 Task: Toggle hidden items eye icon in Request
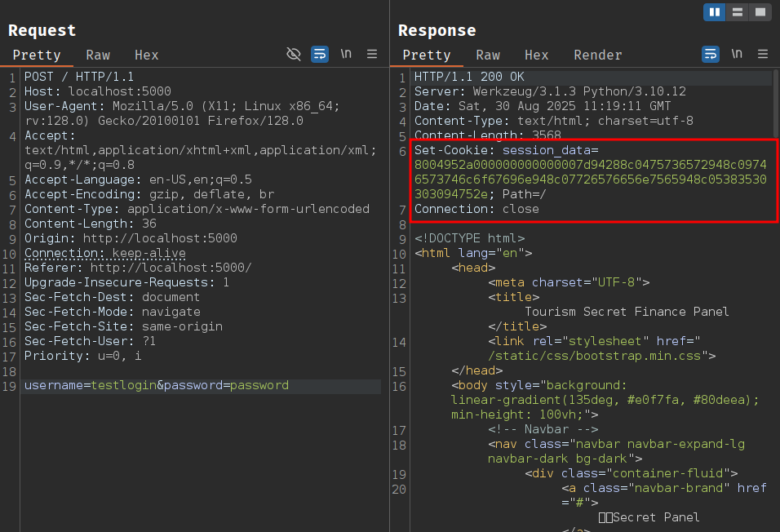point(294,55)
